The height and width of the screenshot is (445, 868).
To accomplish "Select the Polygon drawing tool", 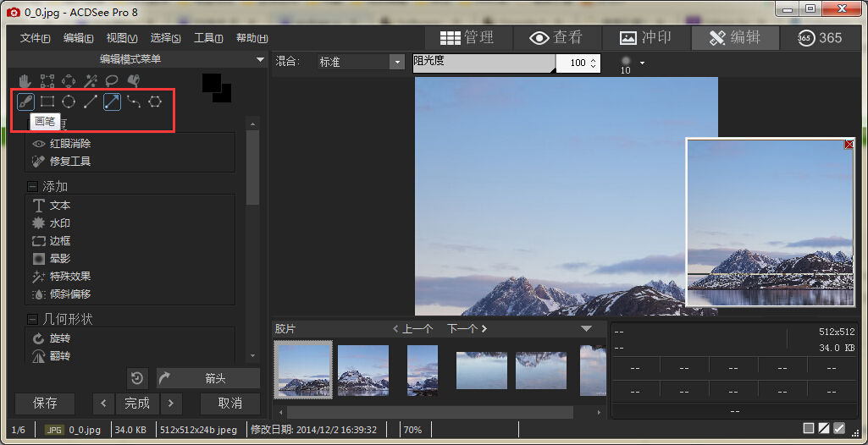I will coord(155,102).
